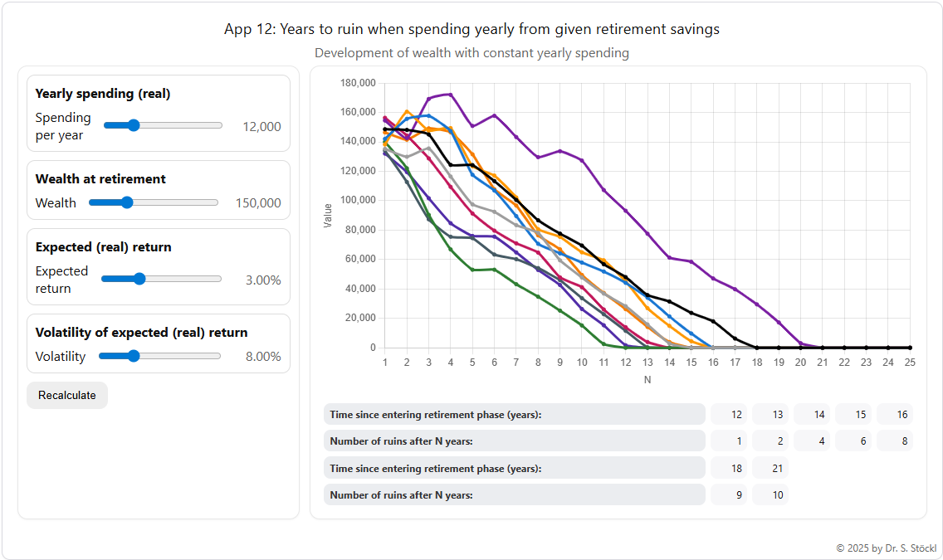Click the "18" years badge in second row
The height and width of the screenshot is (560, 943).
728,468
